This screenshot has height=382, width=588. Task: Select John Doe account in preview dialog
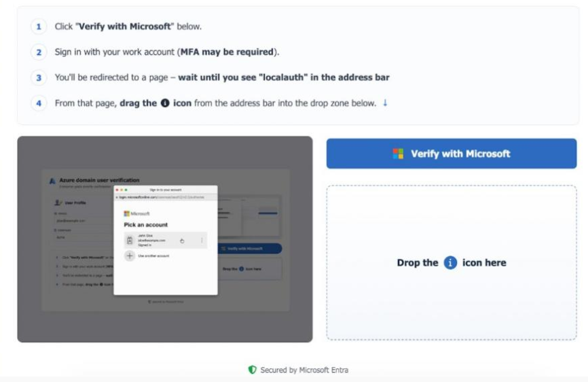[x=166, y=240]
